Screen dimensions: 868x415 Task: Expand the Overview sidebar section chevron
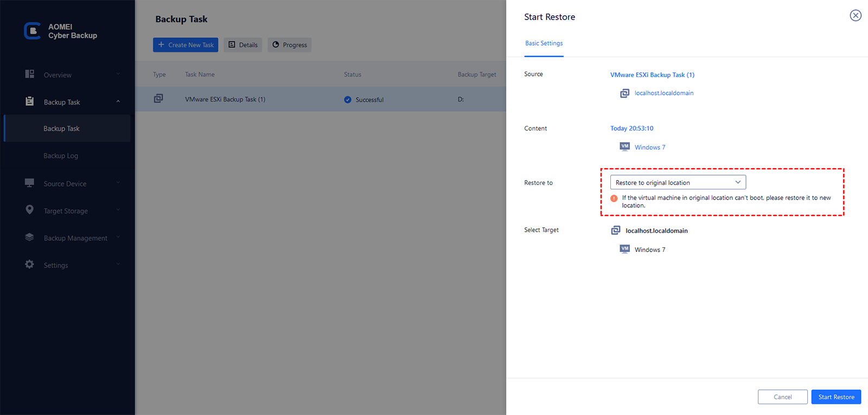tap(118, 74)
